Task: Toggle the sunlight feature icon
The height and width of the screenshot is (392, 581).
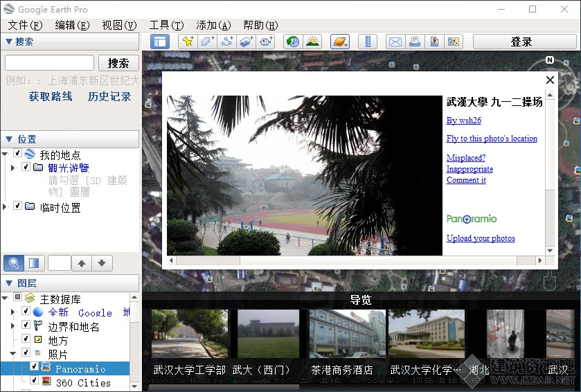Action: click(312, 42)
